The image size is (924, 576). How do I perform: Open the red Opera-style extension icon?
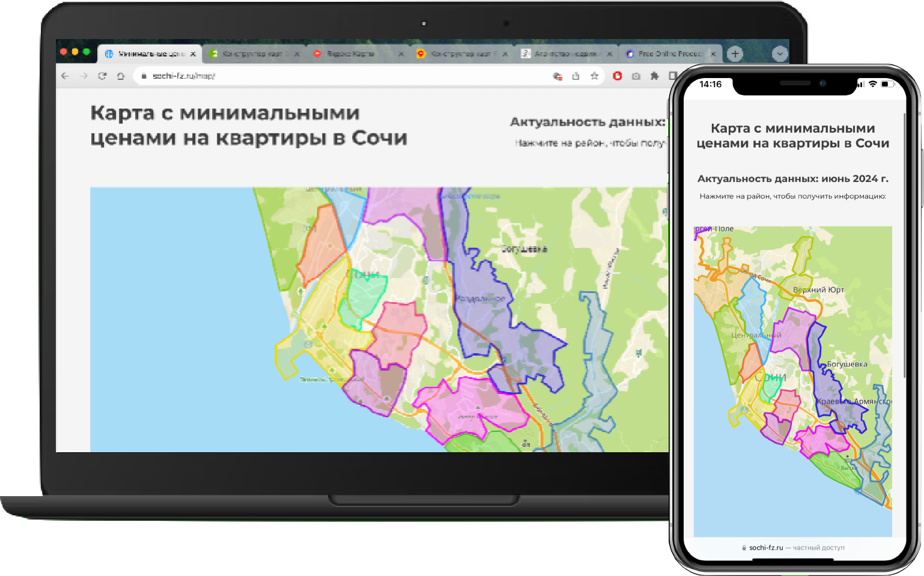[617, 76]
